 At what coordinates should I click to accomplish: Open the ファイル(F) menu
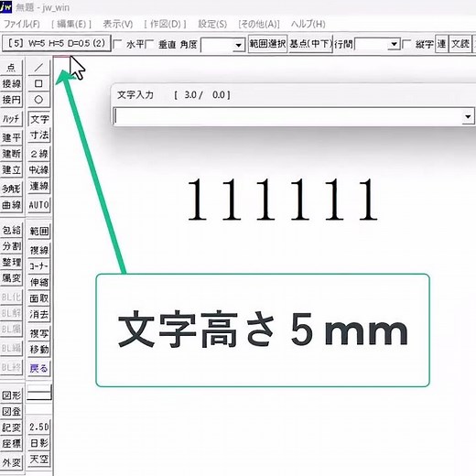click(x=22, y=24)
